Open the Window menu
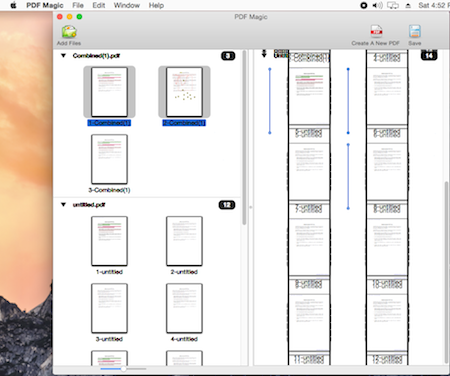Viewport: 450px width, 376px height. [x=127, y=5]
